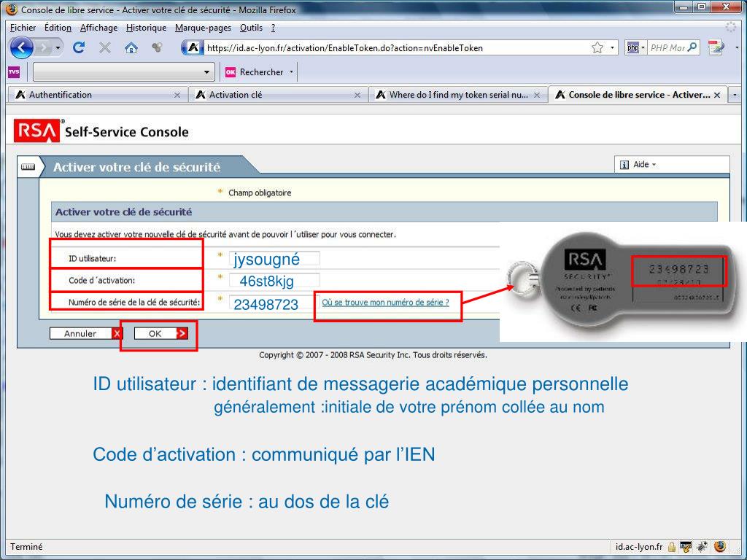Viewport: 747px width, 560px height.
Task: Click the search magnifier icon
Action: (x=693, y=47)
